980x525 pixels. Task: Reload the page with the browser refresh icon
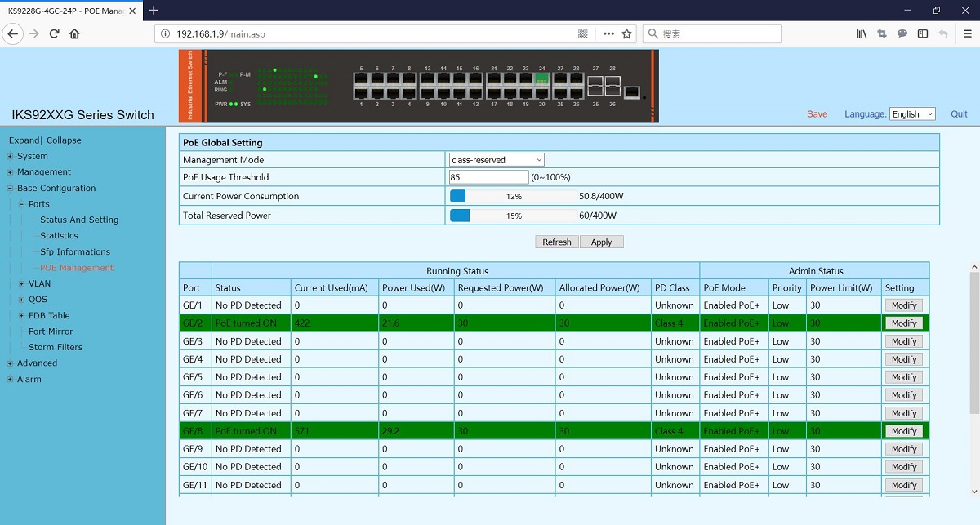pos(55,33)
